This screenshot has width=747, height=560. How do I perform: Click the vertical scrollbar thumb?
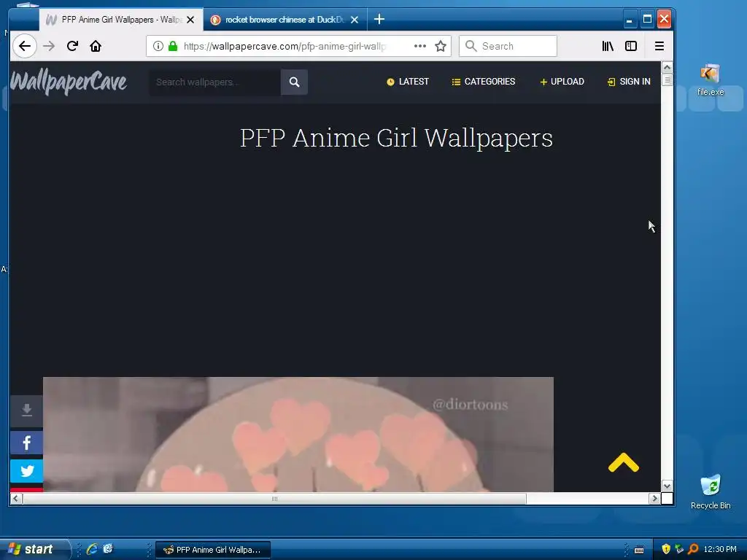coord(667,79)
